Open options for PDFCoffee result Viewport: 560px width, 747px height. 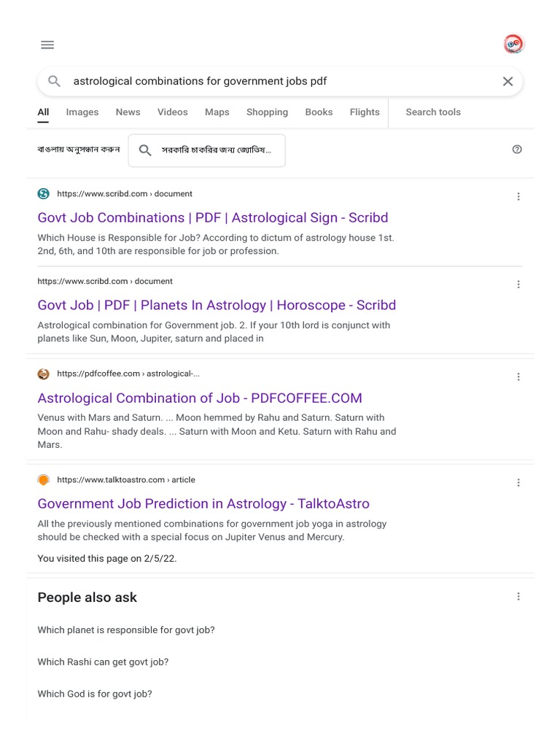tap(518, 376)
